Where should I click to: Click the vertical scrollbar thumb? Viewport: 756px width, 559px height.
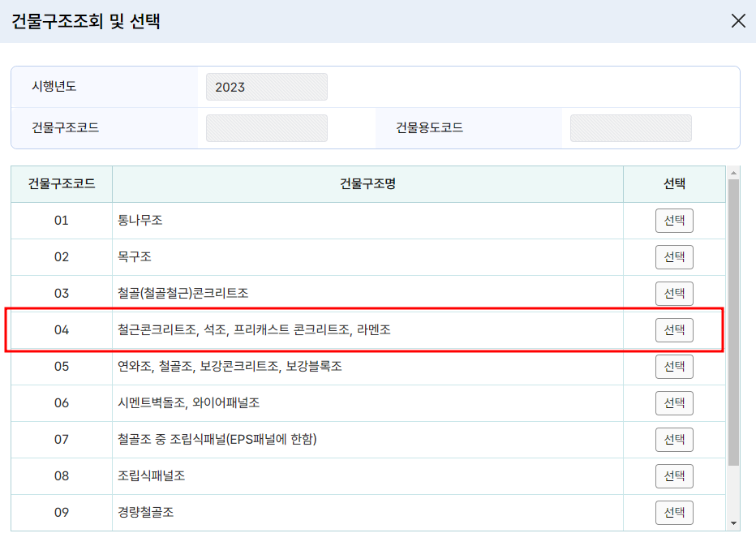733,322
